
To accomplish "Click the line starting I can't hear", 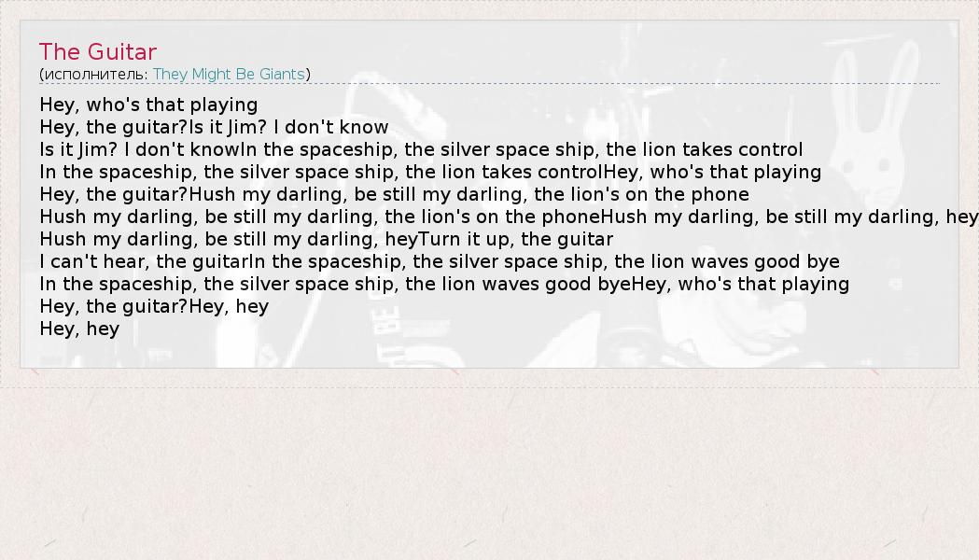I will pyautogui.click(x=440, y=261).
